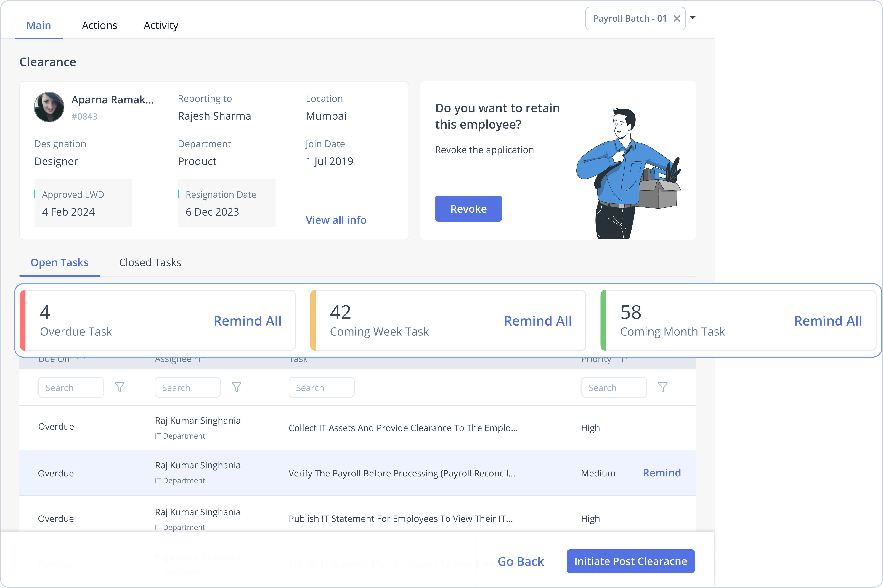Remind All for Coming Week Task card
This screenshot has width=883, height=588.
tap(538, 321)
